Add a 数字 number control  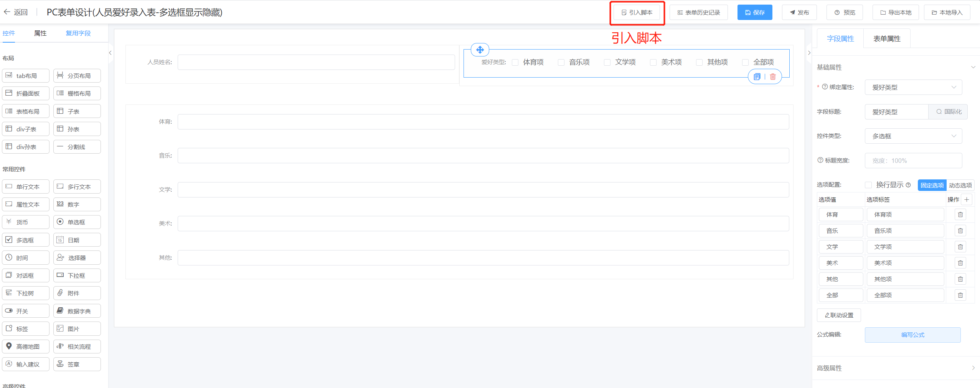[77, 204]
